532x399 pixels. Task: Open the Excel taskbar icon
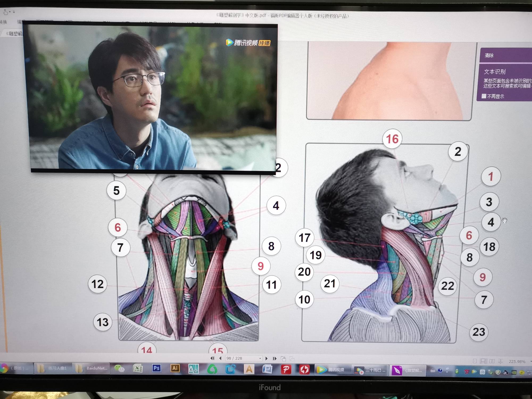tap(138, 369)
